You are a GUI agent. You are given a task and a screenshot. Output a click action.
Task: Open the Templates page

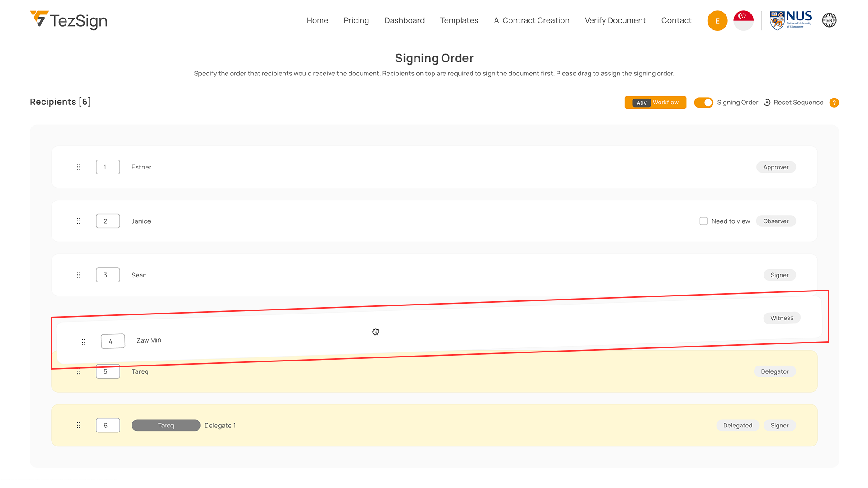[x=459, y=20]
